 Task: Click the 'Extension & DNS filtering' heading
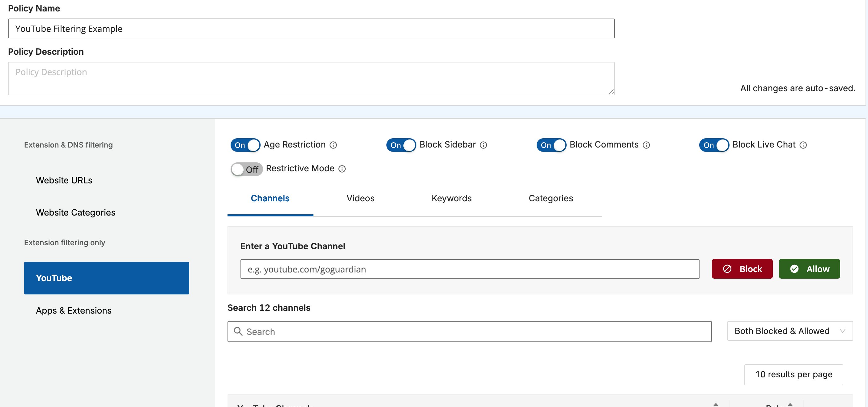coord(68,145)
